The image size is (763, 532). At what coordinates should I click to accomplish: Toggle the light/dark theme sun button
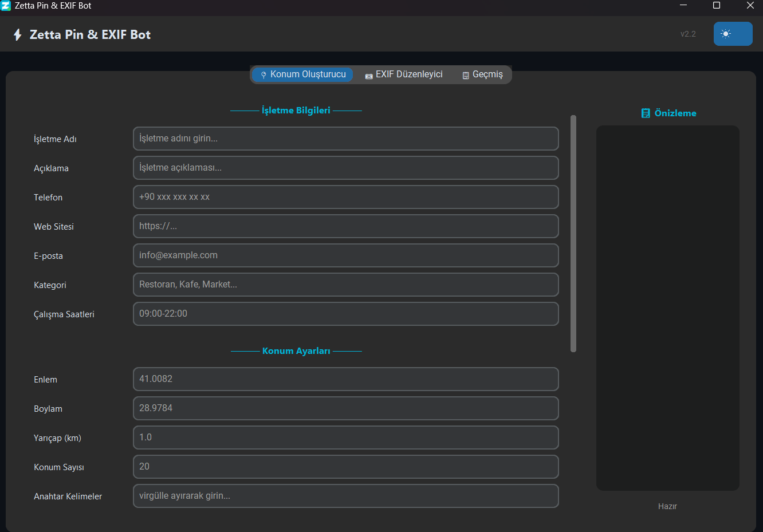tap(733, 34)
